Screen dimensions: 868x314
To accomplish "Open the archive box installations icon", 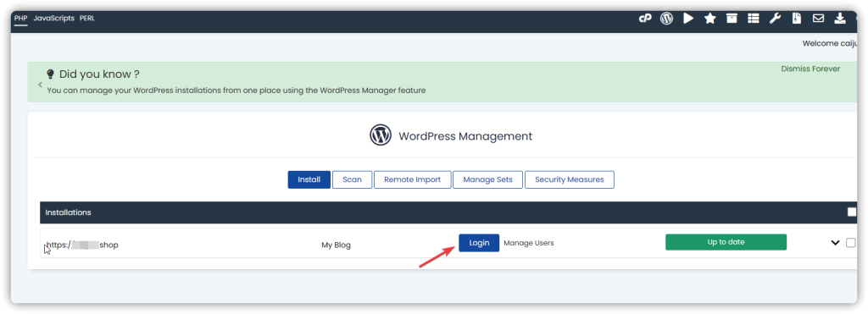I will coord(732,19).
